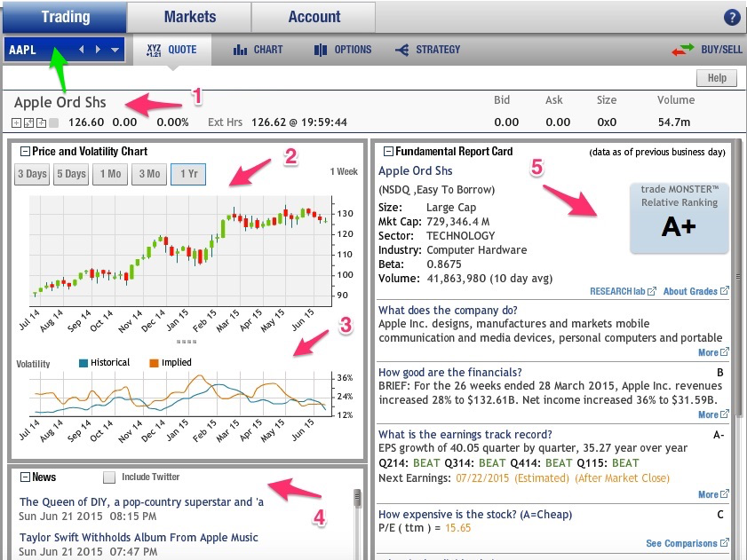Open 'What does the company do?' section
Viewport: 747px width, 560px height.
click(448, 311)
